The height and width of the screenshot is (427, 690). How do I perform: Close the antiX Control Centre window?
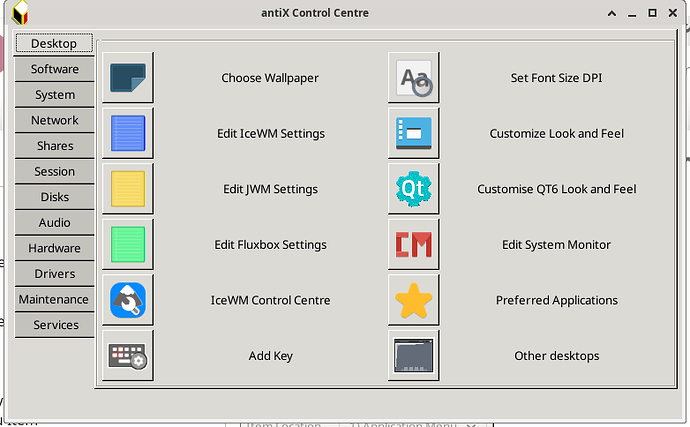click(672, 13)
